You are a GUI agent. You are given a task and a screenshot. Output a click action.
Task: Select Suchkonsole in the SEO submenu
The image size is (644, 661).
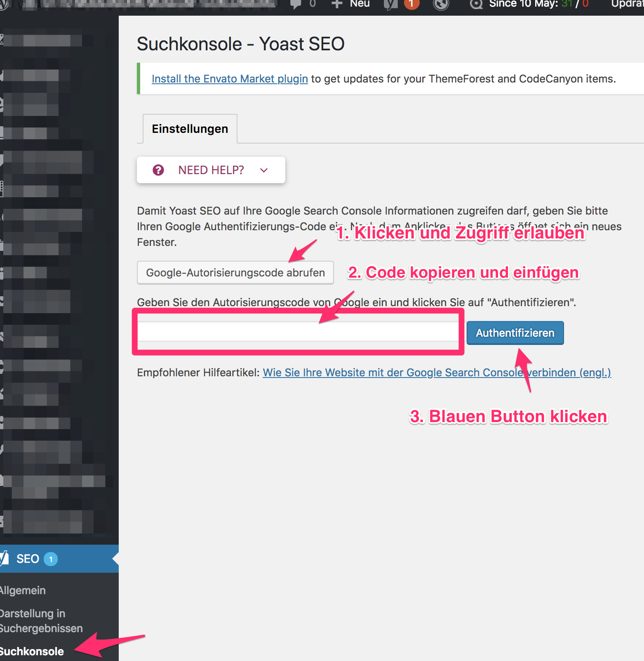pyautogui.click(x=32, y=652)
